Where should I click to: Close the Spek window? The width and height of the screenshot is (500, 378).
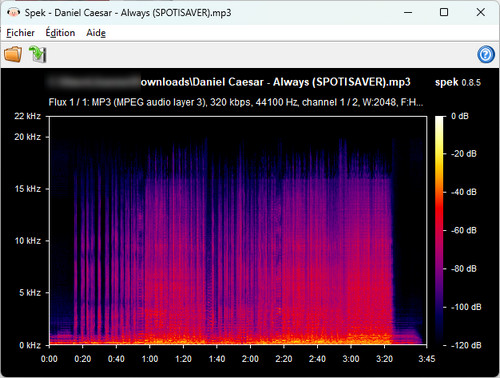click(x=480, y=12)
